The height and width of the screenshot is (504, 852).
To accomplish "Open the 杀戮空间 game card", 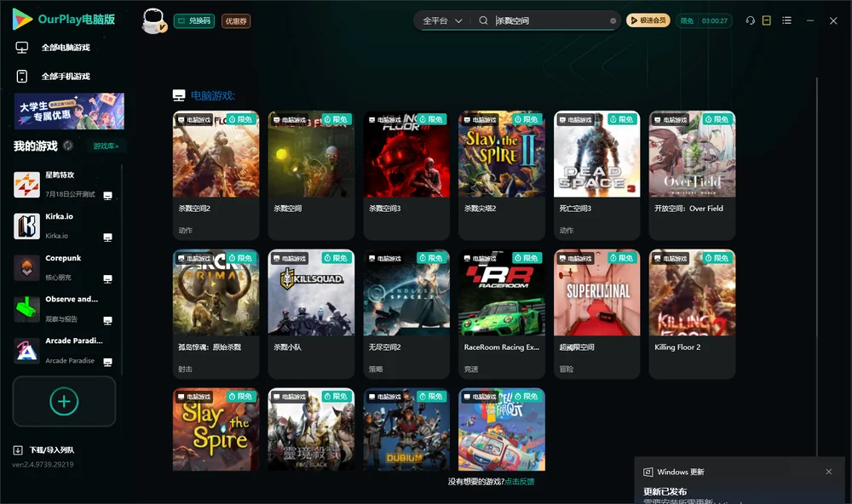I will 311,175.
